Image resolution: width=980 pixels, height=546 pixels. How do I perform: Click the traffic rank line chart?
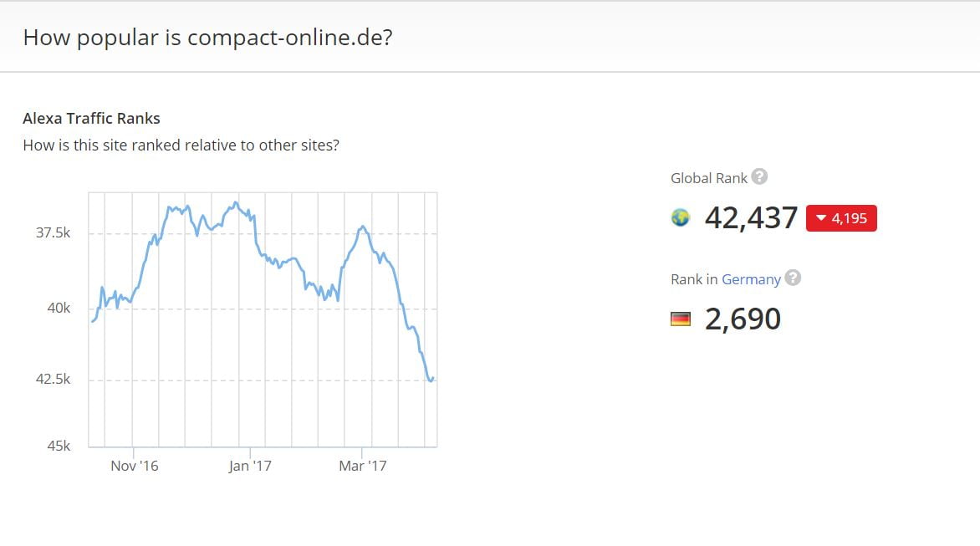pos(263,320)
